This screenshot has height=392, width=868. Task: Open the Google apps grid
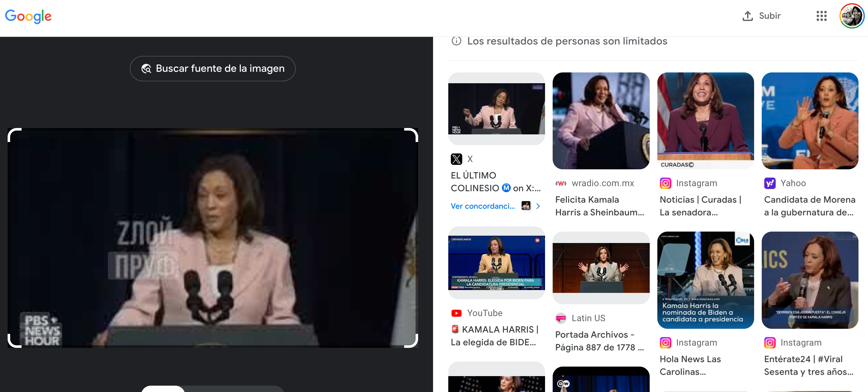click(x=821, y=16)
